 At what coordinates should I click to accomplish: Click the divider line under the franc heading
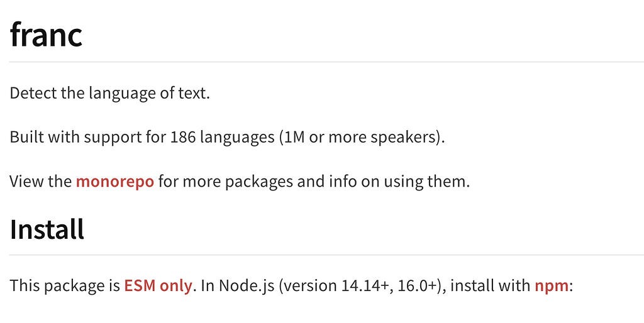coord(326,62)
